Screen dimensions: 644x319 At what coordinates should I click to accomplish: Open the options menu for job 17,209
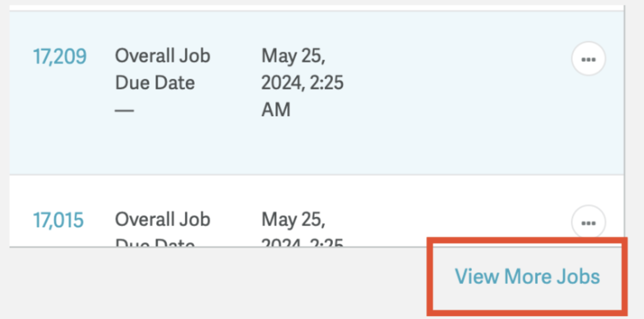click(x=588, y=59)
